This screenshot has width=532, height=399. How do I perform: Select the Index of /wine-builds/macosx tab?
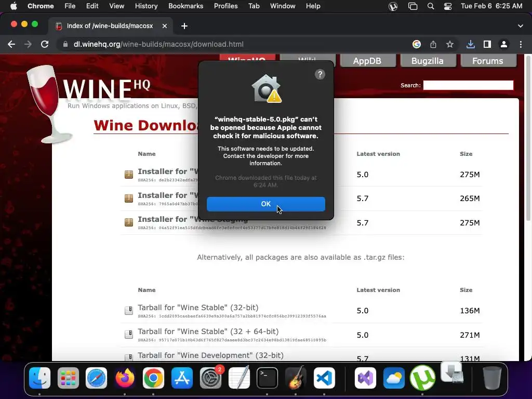(x=110, y=26)
